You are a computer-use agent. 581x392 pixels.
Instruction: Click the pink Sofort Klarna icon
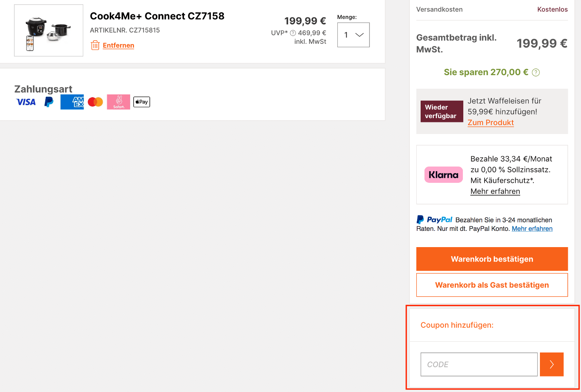[119, 102]
